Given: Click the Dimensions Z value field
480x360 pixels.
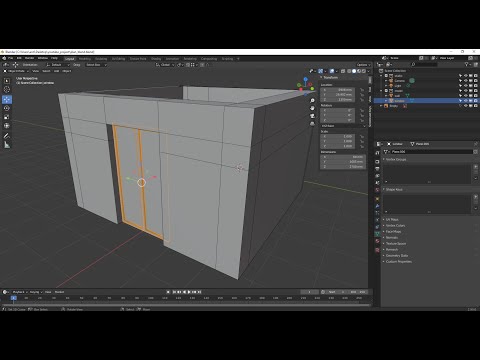Looking at the screenshot, I should 343,166.
